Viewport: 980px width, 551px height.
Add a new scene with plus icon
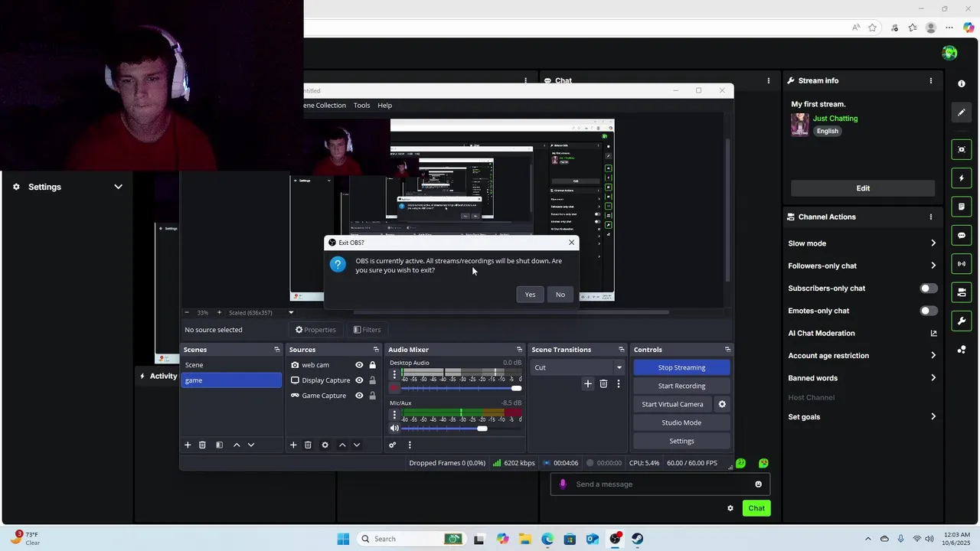click(188, 445)
